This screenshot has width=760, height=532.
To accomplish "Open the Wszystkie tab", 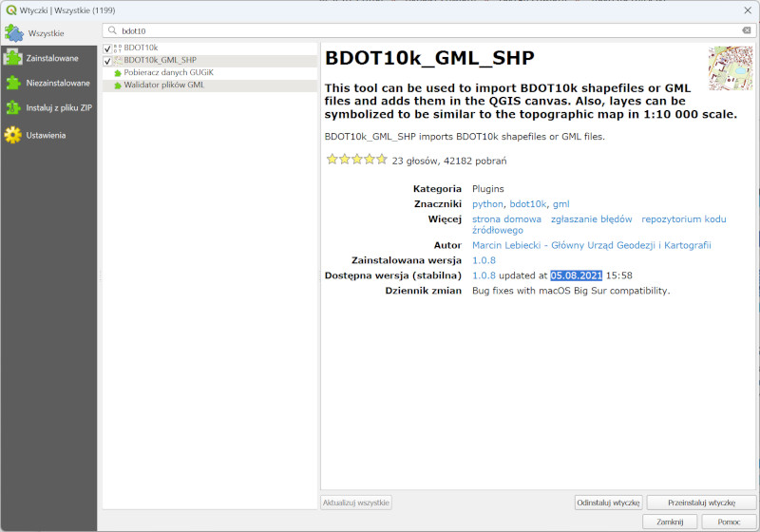I will [49, 33].
